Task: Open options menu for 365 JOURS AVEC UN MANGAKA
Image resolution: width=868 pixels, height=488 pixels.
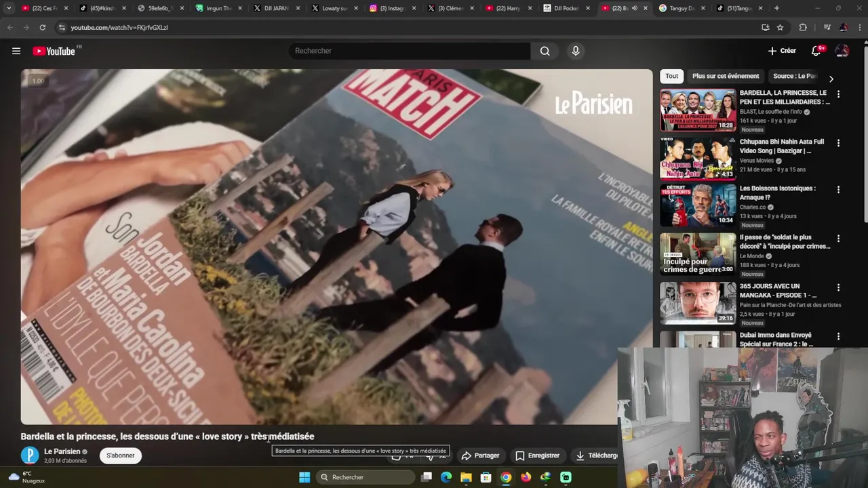Action: [838, 287]
